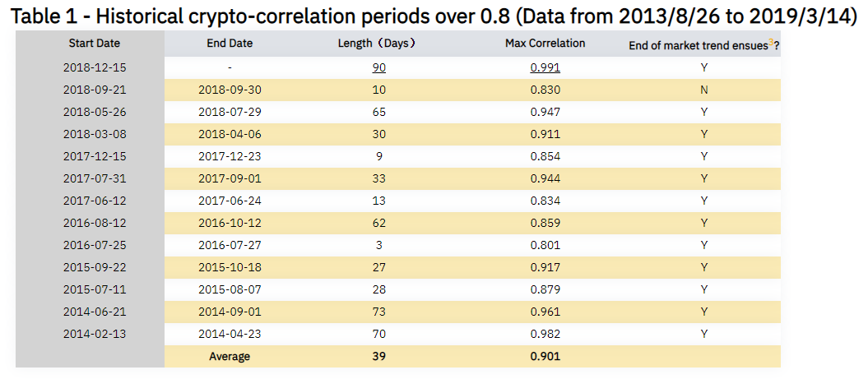This screenshot has width=868, height=379.
Task: Click the average correlation value 0.901
Action: click(545, 357)
